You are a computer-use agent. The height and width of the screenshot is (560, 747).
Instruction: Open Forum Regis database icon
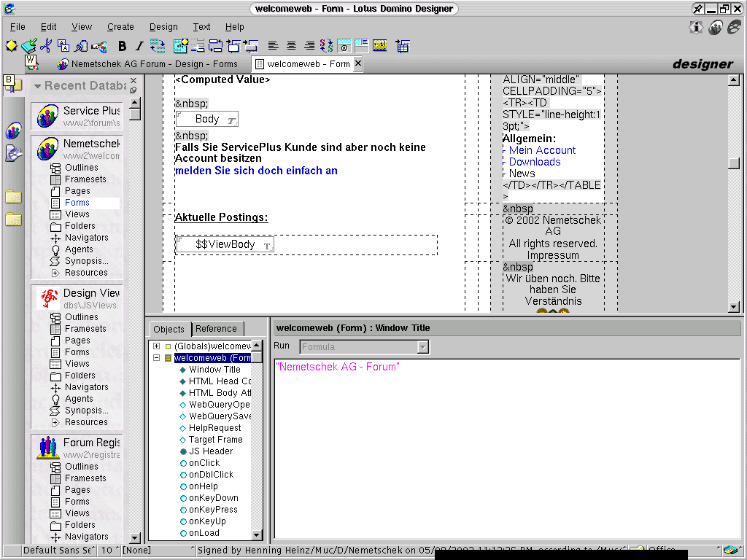[47, 448]
